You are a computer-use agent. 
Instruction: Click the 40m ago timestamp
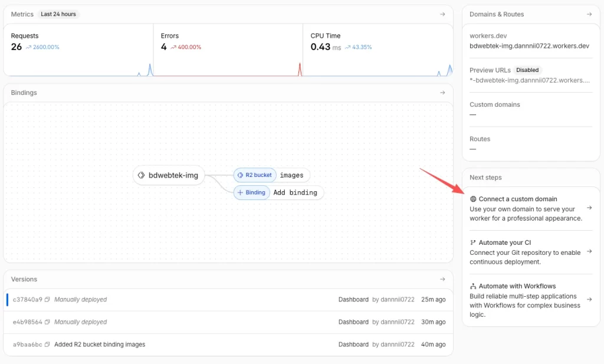click(x=434, y=345)
